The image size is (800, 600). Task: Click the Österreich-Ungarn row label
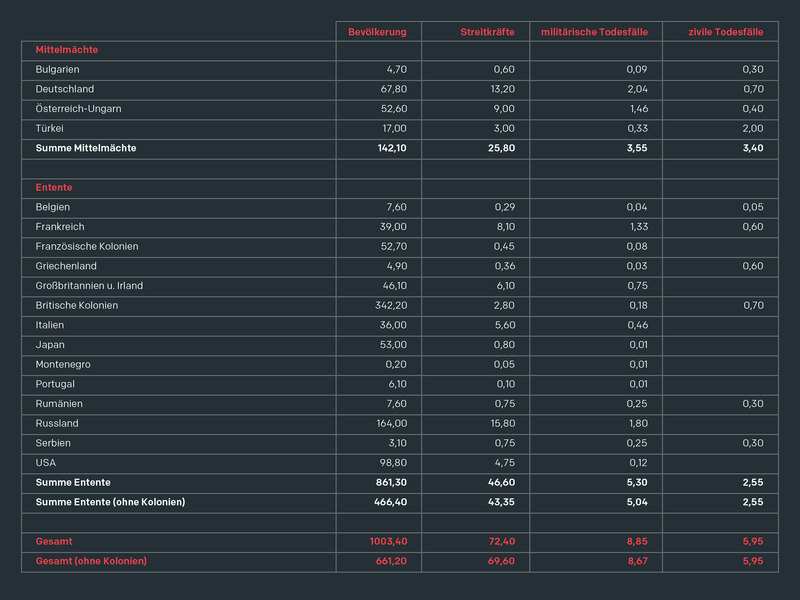[x=79, y=109]
